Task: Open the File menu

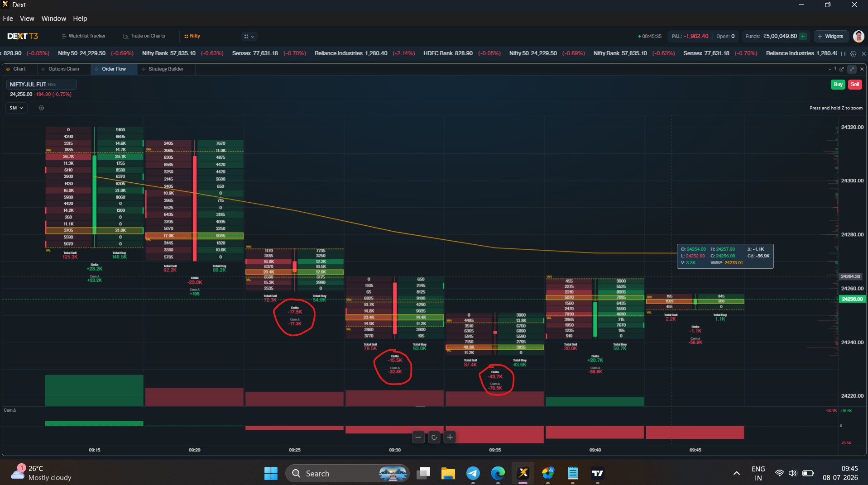Action: click(x=8, y=19)
